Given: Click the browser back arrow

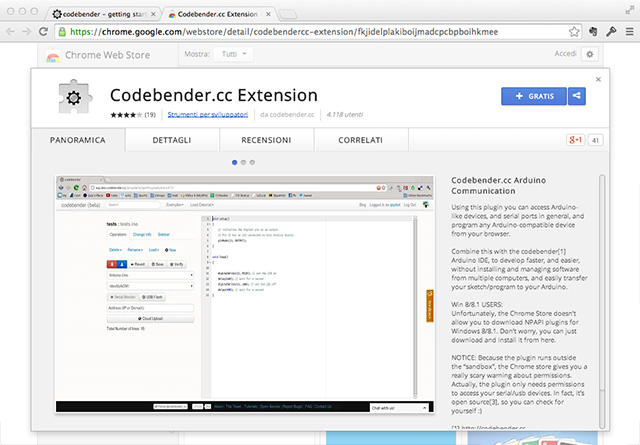Looking at the screenshot, I should point(11,32).
